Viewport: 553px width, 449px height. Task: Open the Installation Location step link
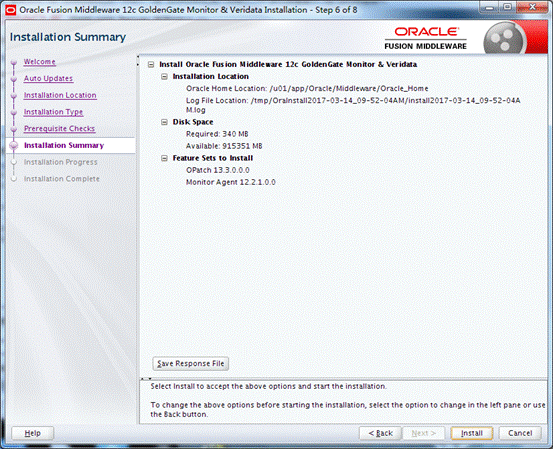pos(60,95)
